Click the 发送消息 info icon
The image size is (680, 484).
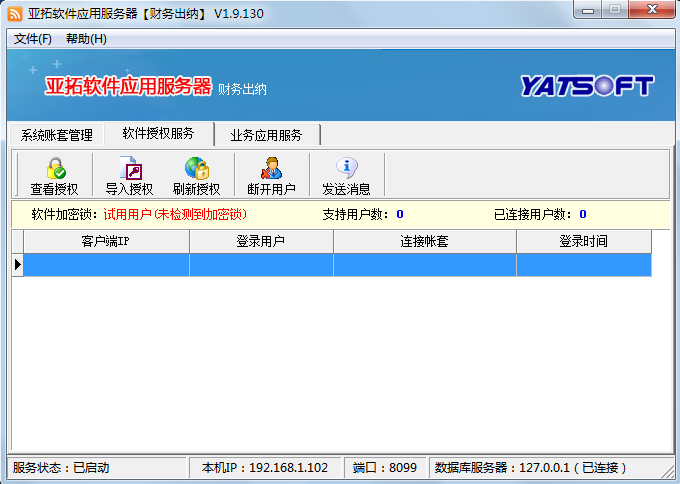click(346, 168)
